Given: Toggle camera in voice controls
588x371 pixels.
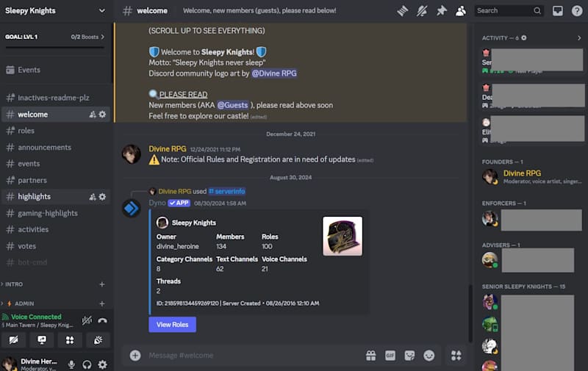Looking at the screenshot, I should tap(13, 340).
